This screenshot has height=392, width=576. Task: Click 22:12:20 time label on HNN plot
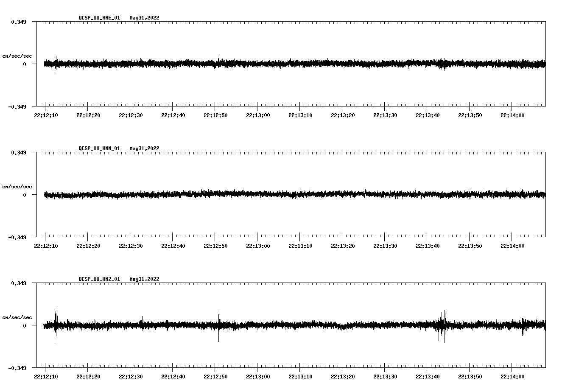88,246
